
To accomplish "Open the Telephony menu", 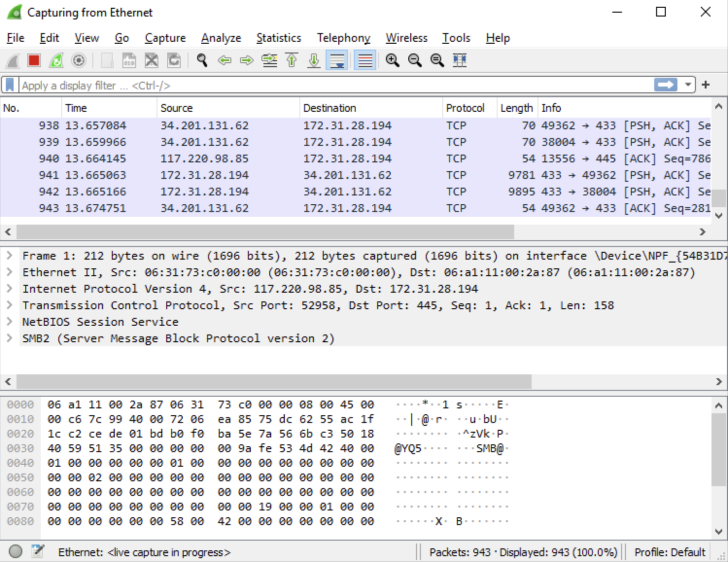I will pos(344,38).
